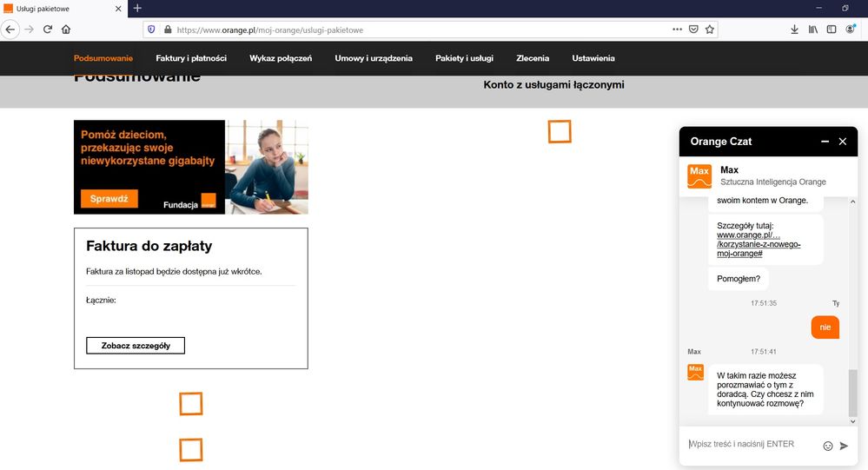Image resolution: width=868 pixels, height=470 pixels.
Task: Select Pakiety i usługi menu
Action: tap(465, 58)
